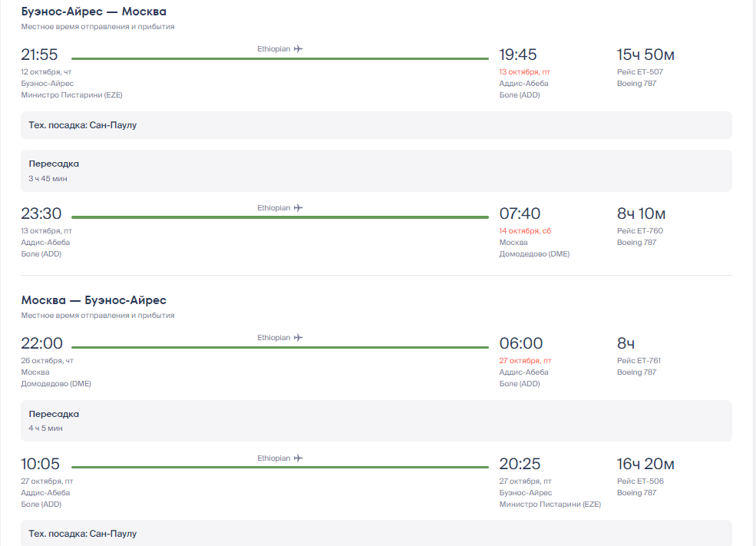Viewport: 756px width, 546px height.
Task: Click the airplane icon on flight ET-761
Action: [298, 338]
